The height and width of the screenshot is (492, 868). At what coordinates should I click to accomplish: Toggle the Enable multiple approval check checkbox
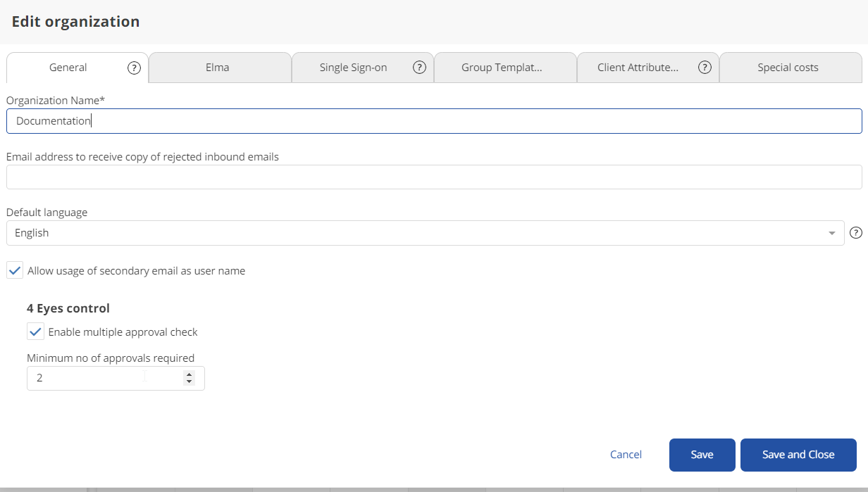pyautogui.click(x=35, y=332)
